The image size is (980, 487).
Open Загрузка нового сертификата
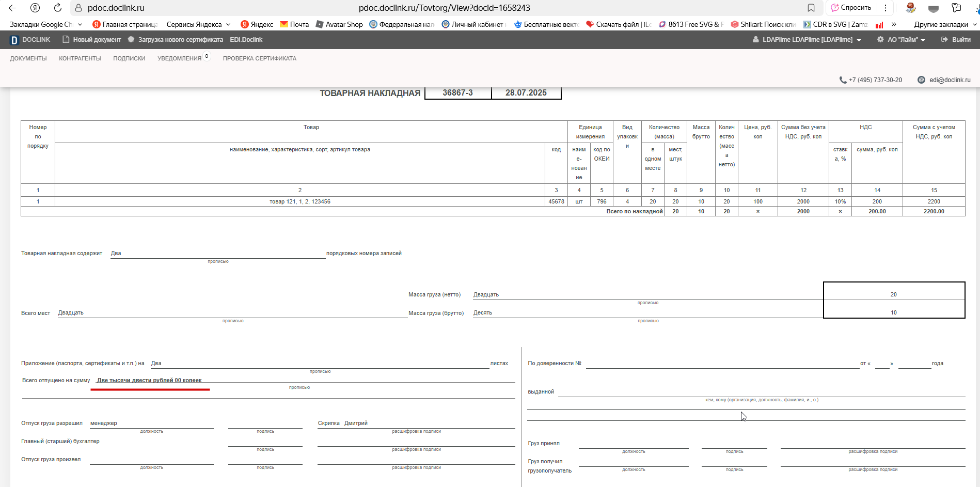click(175, 40)
